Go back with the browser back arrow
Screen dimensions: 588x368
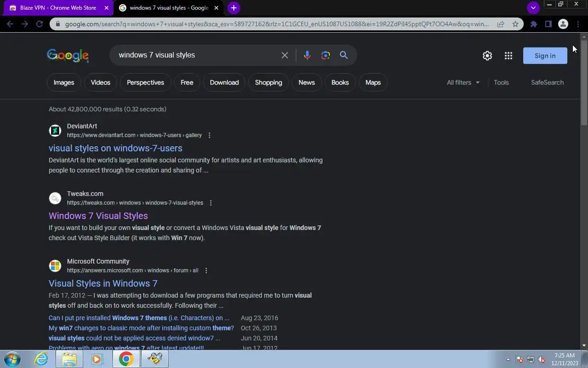(x=10, y=24)
